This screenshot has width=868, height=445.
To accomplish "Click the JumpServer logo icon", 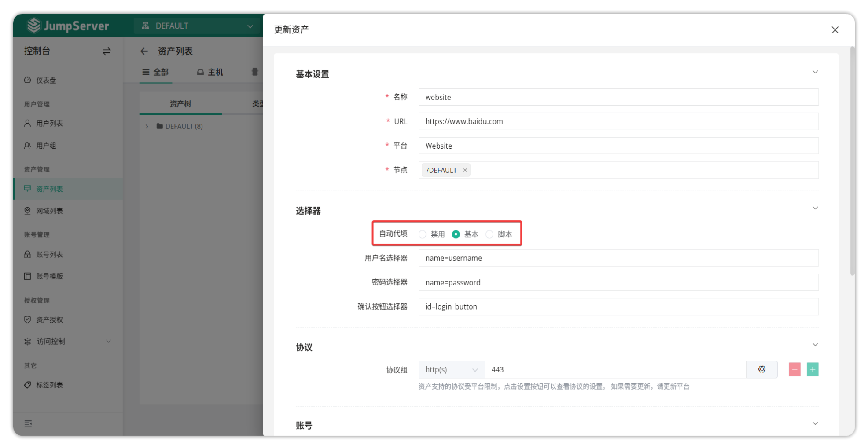I will tap(34, 26).
